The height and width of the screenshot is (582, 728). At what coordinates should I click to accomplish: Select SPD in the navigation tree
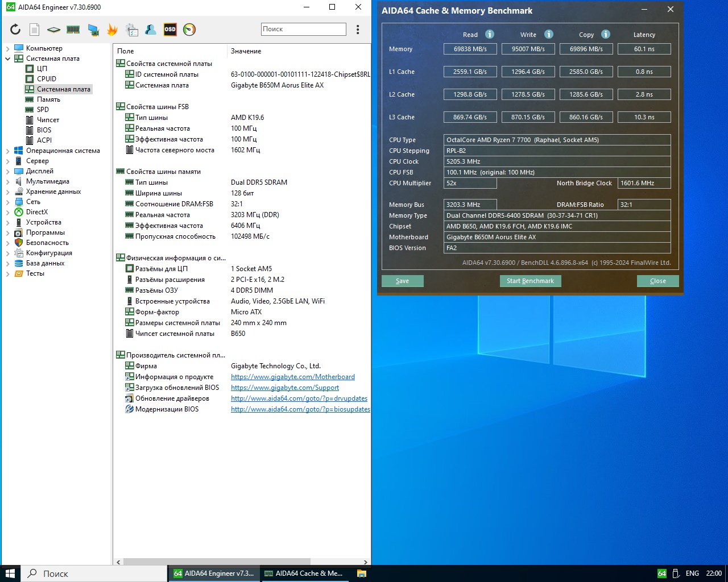click(x=43, y=110)
